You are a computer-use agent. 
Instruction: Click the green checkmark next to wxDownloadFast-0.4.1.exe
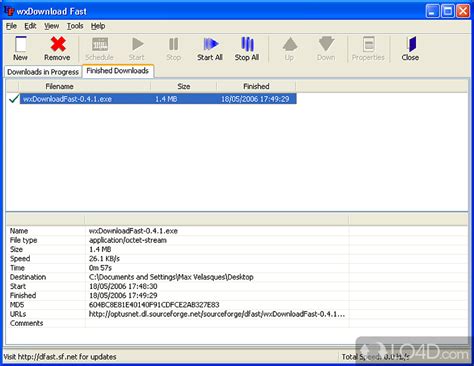pyautogui.click(x=14, y=99)
